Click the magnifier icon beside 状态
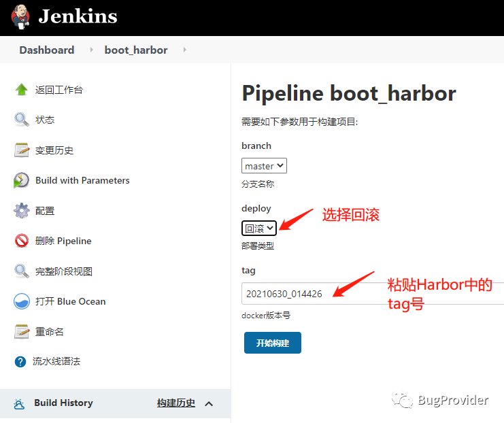The image size is (504, 423). pos(22,120)
